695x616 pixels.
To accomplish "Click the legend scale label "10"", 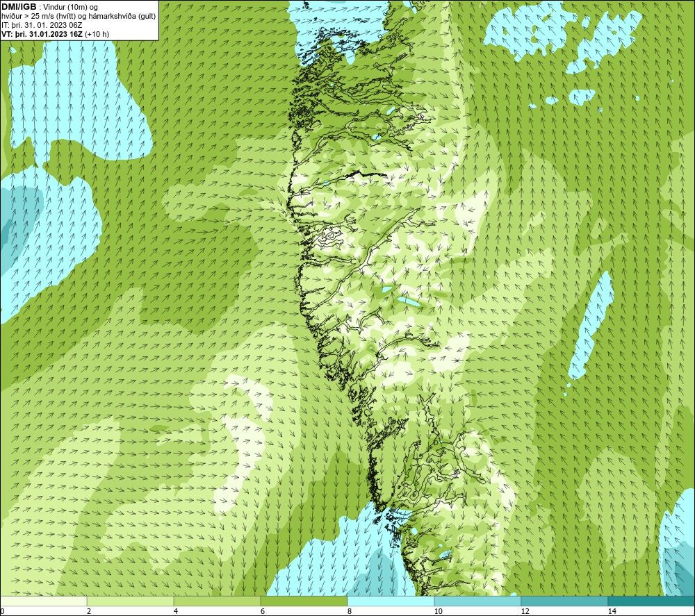I will pyautogui.click(x=438, y=611).
